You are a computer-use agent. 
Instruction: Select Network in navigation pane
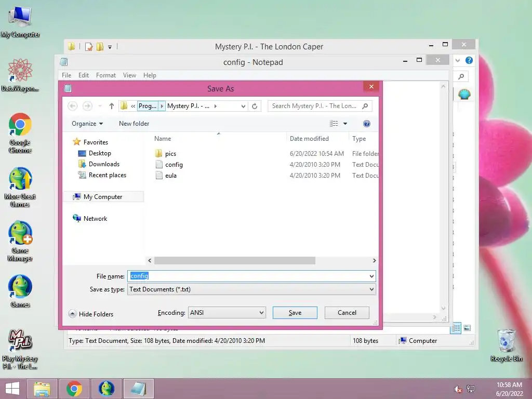coord(90,219)
